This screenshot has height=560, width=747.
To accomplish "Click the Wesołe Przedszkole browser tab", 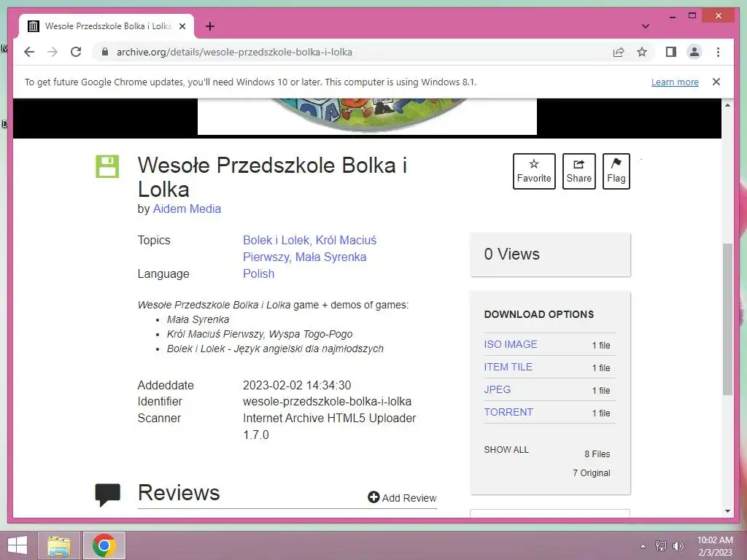I will [x=107, y=26].
